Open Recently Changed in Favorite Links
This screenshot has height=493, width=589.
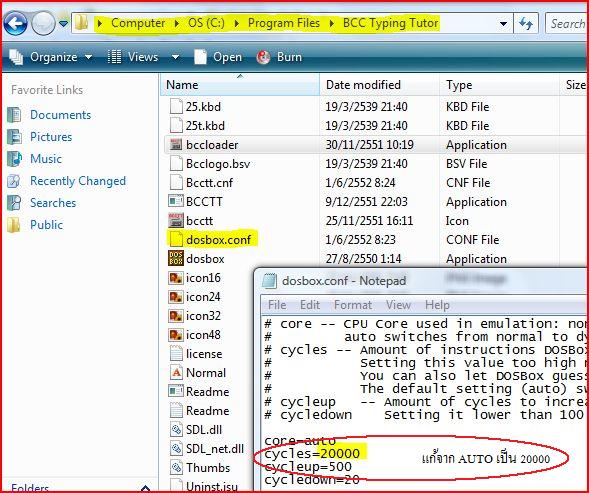pos(66,181)
